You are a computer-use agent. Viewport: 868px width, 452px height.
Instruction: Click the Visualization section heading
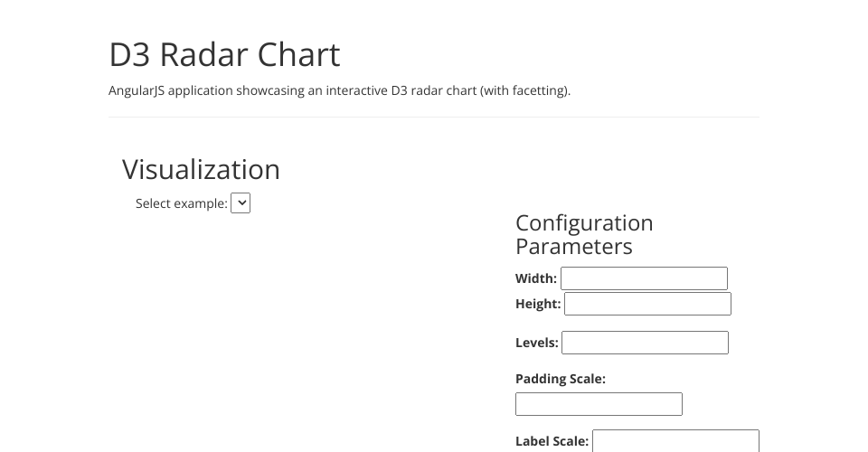point(201,169)
